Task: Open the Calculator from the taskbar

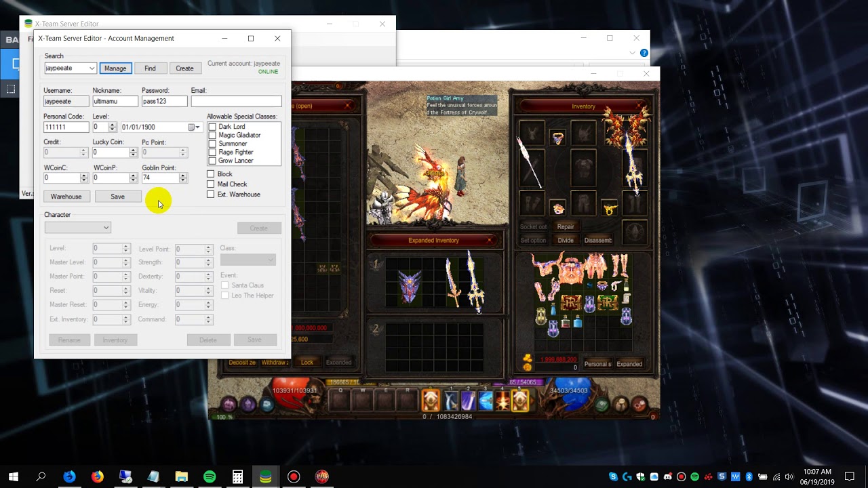Action: coord(237,476)
